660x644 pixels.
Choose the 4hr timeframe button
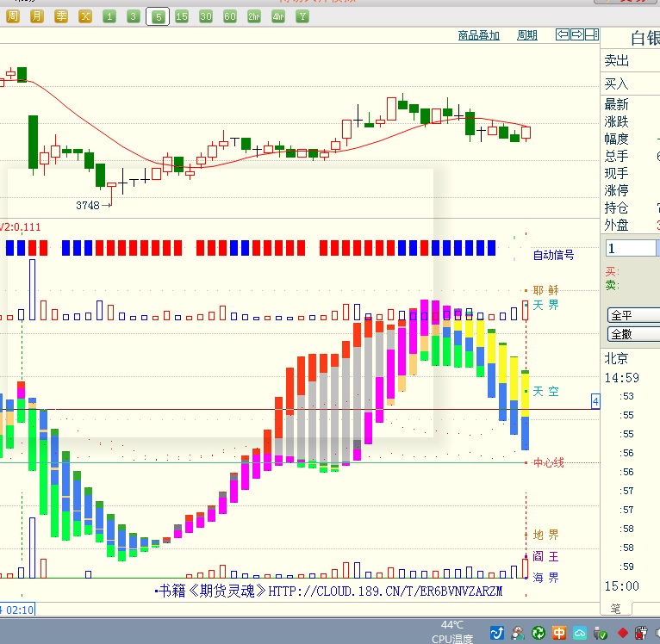pyautogui.click(x=278, y=16)
